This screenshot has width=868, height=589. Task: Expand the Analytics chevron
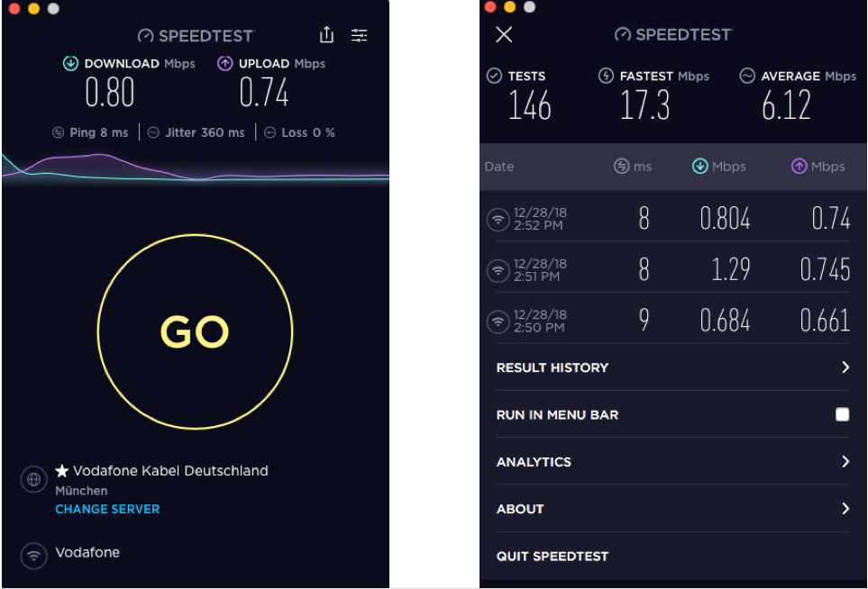click(845, 461)
